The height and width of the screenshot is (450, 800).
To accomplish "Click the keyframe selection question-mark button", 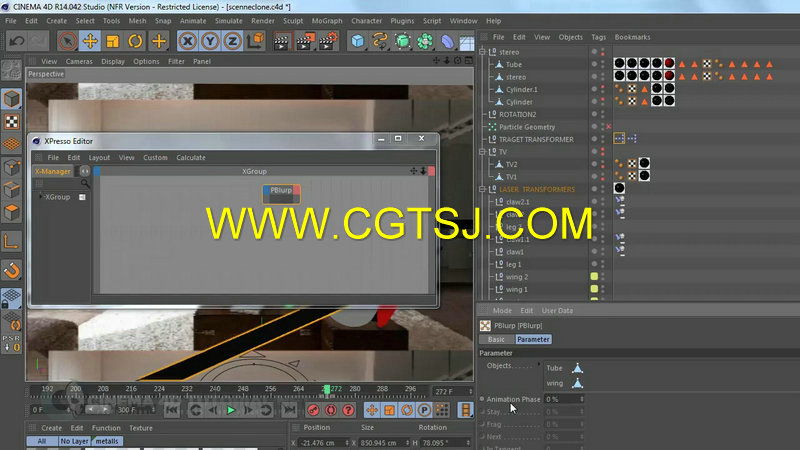I will (348, 410).
